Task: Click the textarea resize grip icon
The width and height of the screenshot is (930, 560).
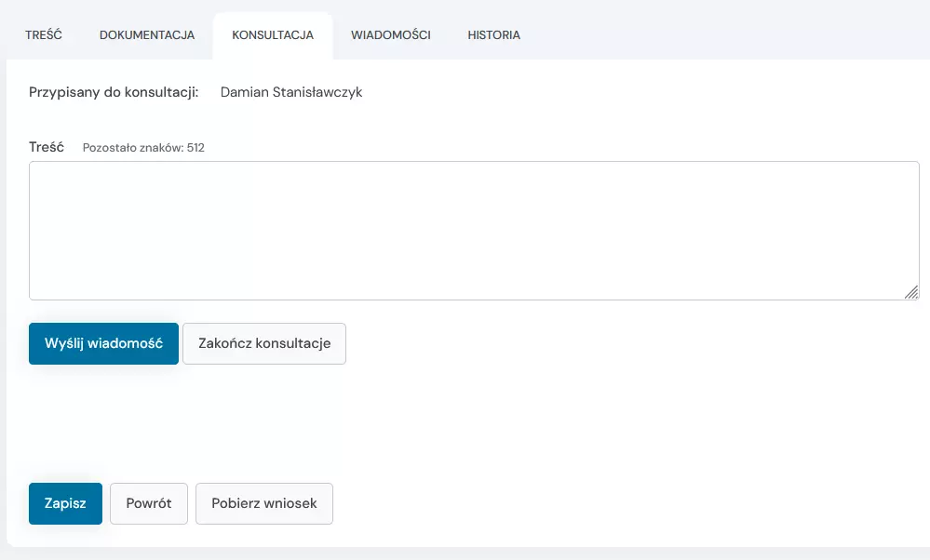Action: (x=910, y=294)
